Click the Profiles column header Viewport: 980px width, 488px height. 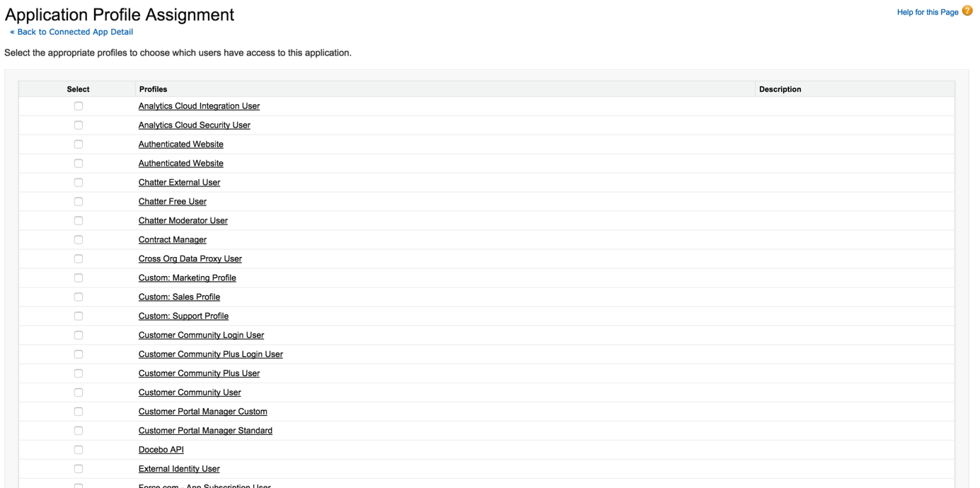click(x=153, y=89)
